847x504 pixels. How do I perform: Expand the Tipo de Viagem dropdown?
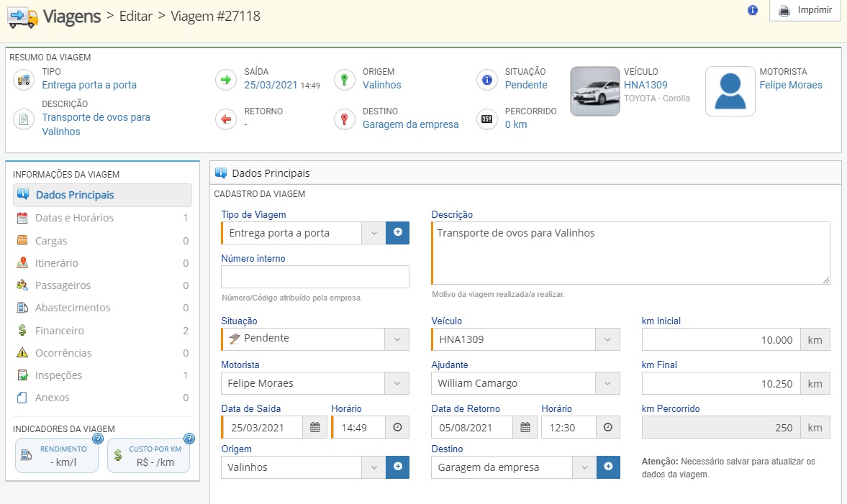pos(373,233)
